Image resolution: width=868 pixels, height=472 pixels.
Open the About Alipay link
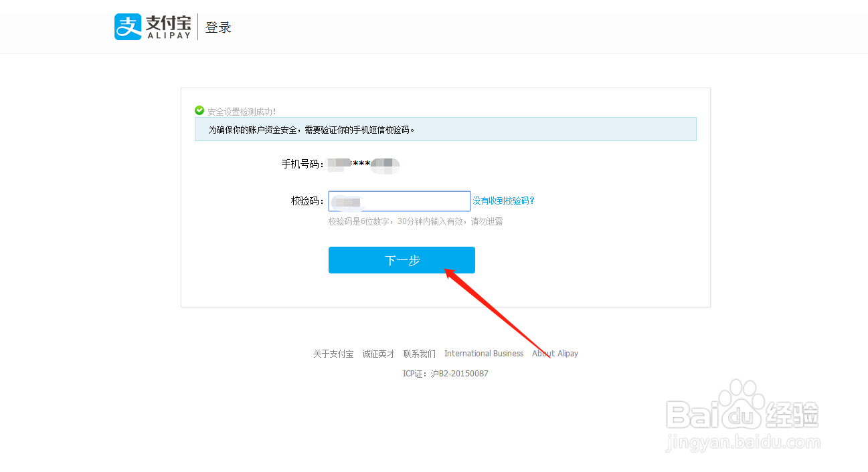[555, 354]
